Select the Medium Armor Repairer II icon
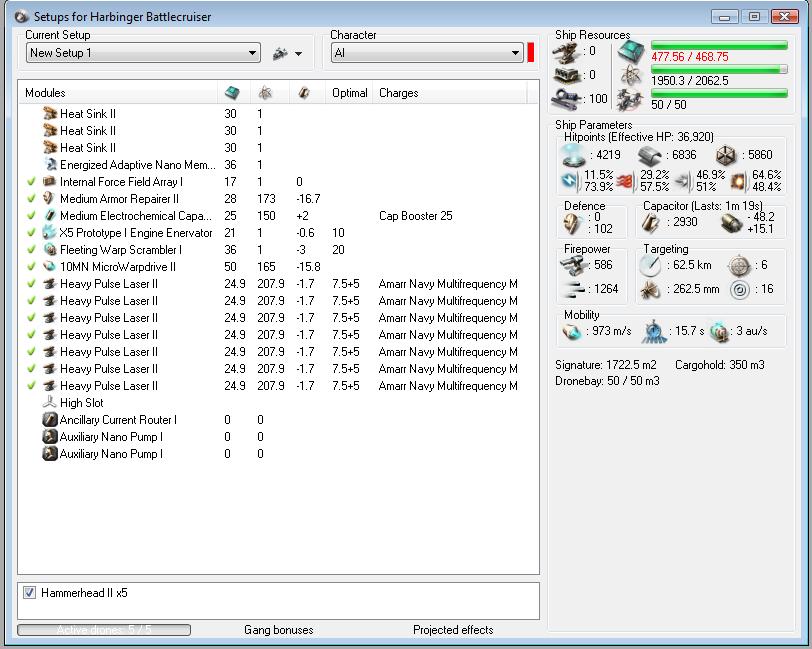812x649 pixels. (49, 199)
